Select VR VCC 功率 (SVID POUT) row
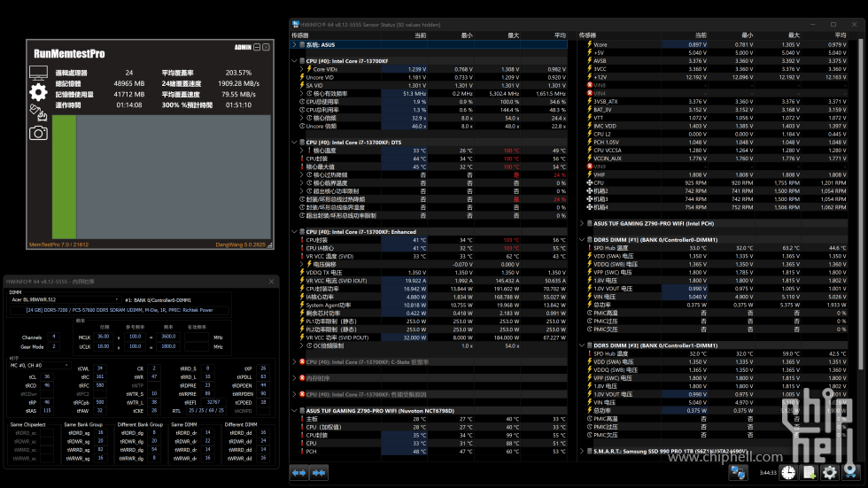This screenshot has width=868, height=488. (433, 337)
